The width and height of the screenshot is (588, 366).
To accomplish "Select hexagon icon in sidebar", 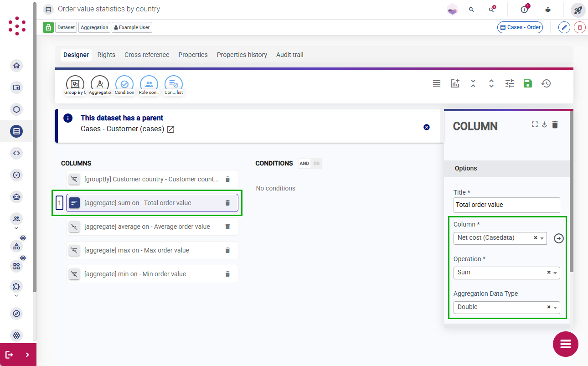I will pyautogui.click(x=16, y=109).
